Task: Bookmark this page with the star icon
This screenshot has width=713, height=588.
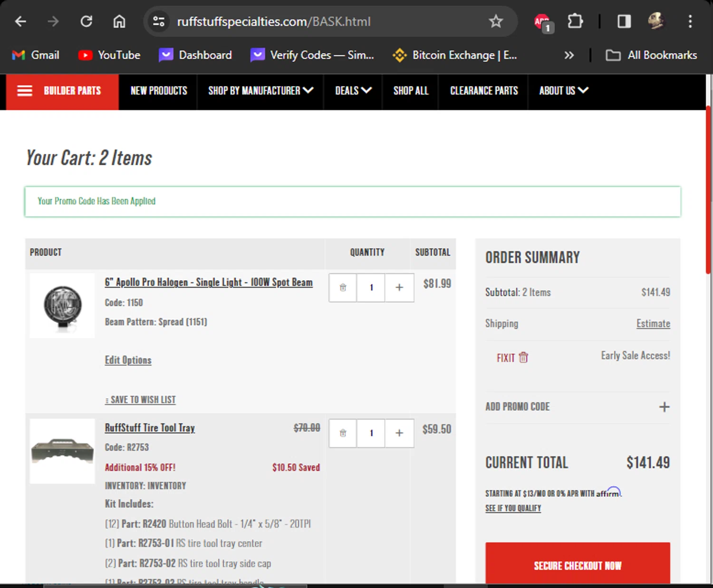Action: click(x=496, y=21)
